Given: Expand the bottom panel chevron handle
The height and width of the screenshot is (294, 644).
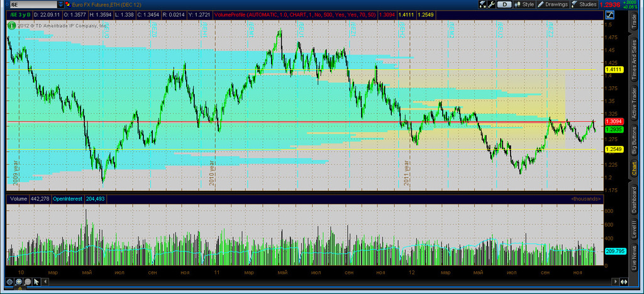Looking at the screenshot, I should (x=19, y=289).
